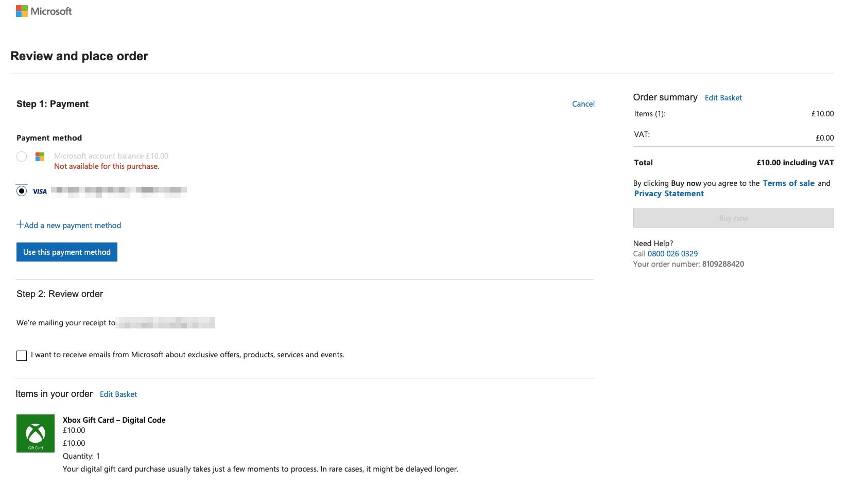Click Add a new payment method link
This screenshot has width=864, height=504.
pos(73,225)
